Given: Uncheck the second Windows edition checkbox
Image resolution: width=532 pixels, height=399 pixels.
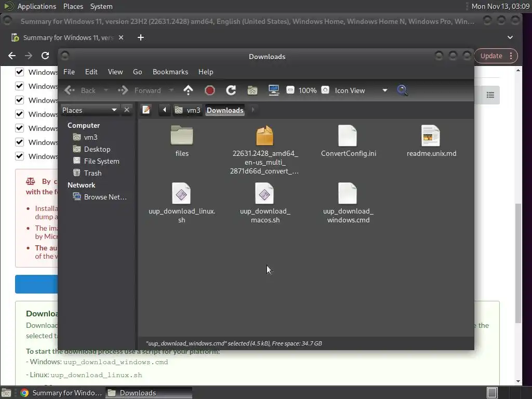Looking at the screenshot, I should coord(20,86).
